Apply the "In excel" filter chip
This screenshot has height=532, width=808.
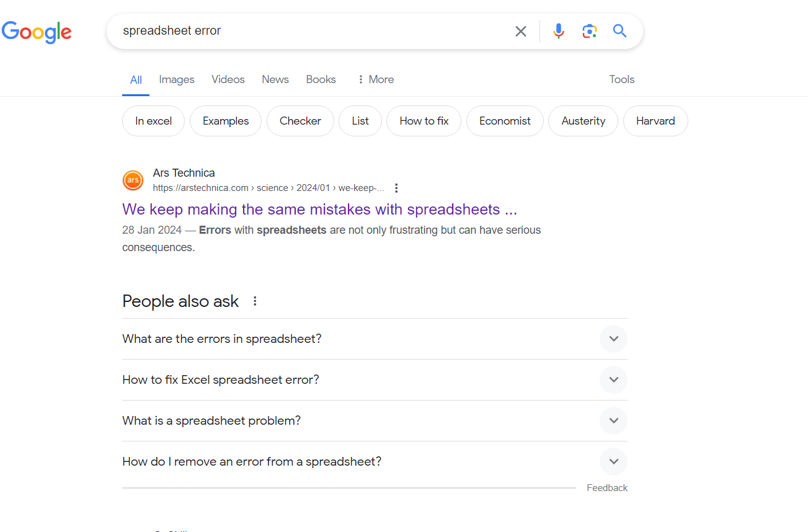coord(154,121)
